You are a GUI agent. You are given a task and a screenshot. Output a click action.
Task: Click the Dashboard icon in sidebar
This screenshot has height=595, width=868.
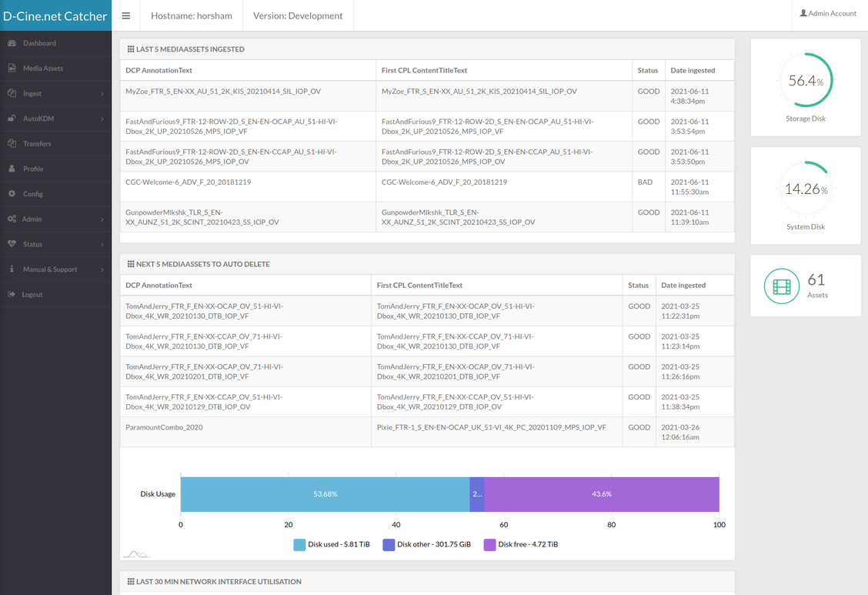pos(12,43)
